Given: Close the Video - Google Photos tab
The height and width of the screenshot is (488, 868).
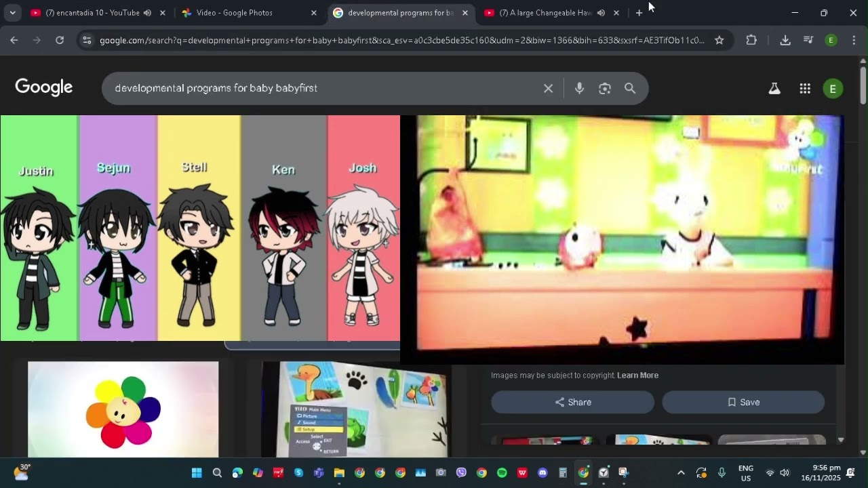Looking at the screenshot, I should pos(313,13).
